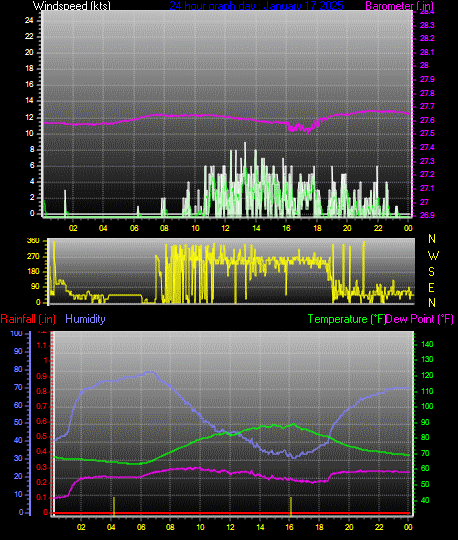Click the 20 hour tick on bottom graph
Image resolution: width=458 pixels, height=540 pixels.
click(349, 527)
